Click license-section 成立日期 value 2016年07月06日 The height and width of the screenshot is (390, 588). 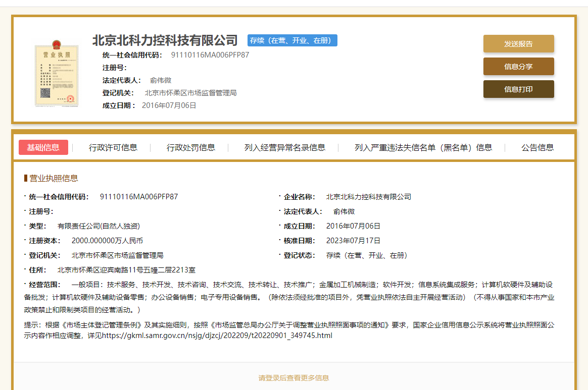click(x=353, y=226)
